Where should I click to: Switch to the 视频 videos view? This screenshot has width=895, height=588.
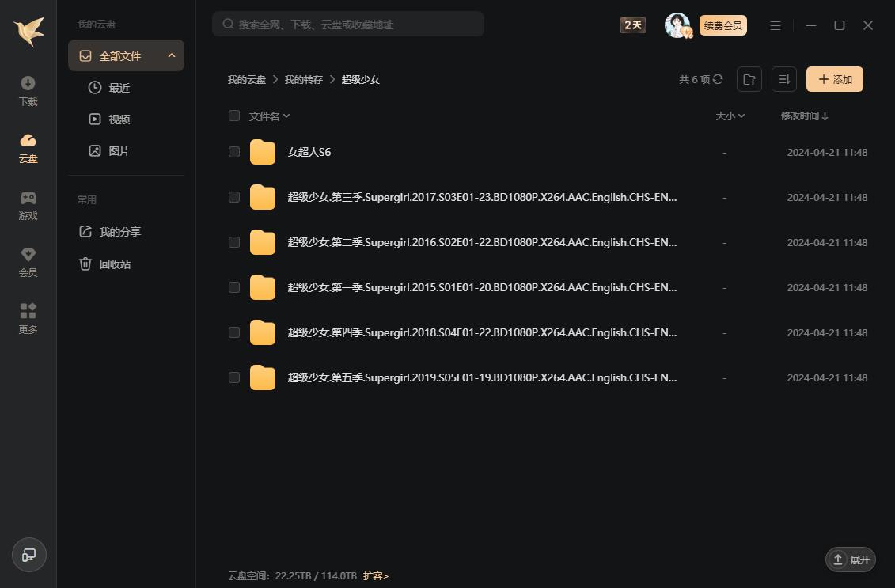pyautogui.click(x=119, y=119)
